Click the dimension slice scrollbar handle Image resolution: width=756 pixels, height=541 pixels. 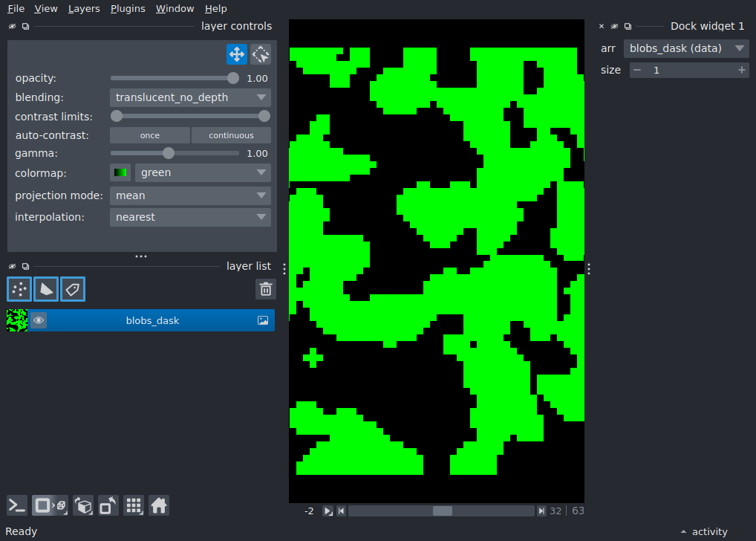click(x=442, y=511)
